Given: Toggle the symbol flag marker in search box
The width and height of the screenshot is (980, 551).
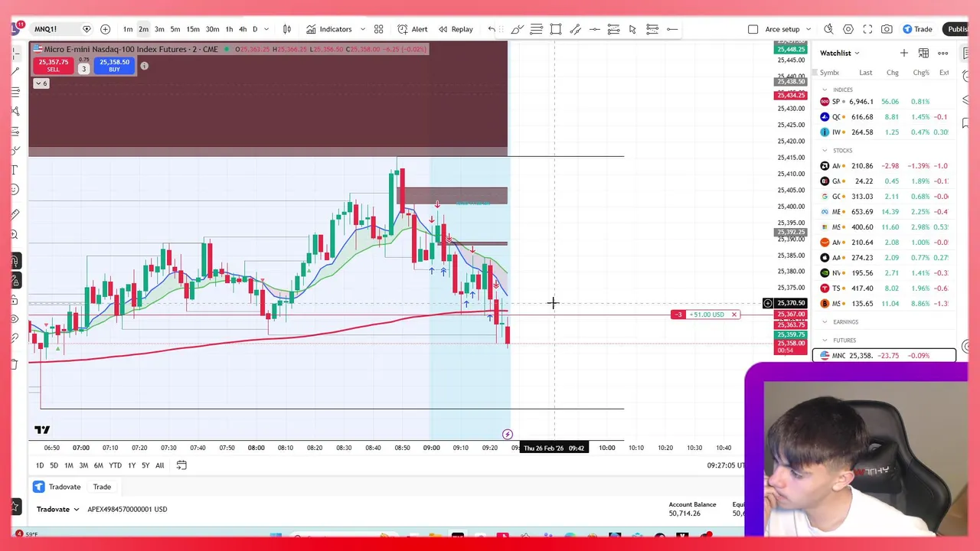Looking at the screenshot, I should [x=87, y=29].
